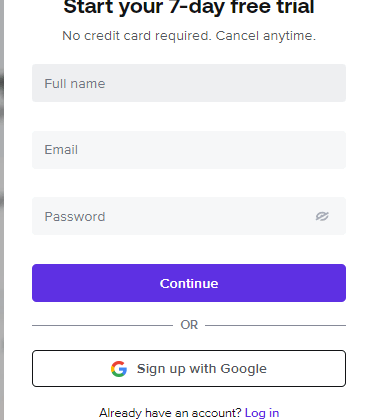Screen dimensions: 369x420
Task: Click the Password placeholder text
Action: pos(75,217)
